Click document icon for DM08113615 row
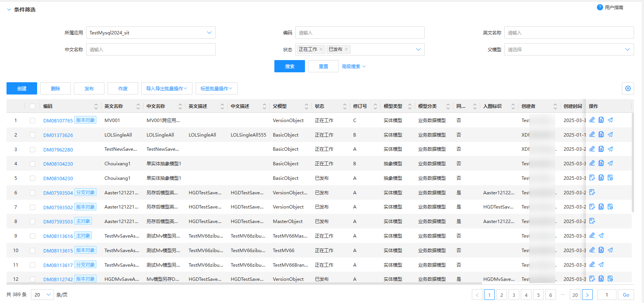This screenshot has height=303, width=644. (601, 250)
